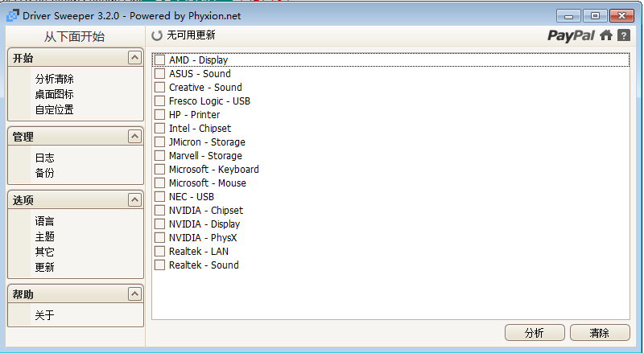Click the help question mark icon
Image resolution: width=644 pixels, height=353 pixels.
click(623, 35)
